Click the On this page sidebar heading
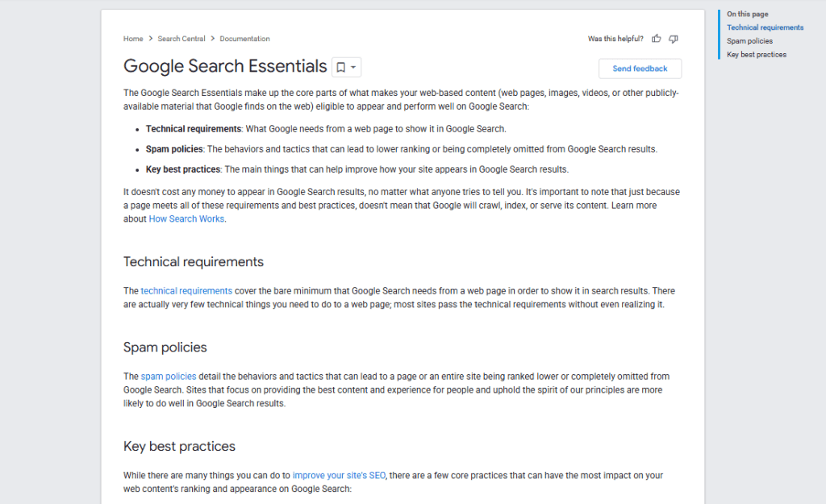 (747, 14)
